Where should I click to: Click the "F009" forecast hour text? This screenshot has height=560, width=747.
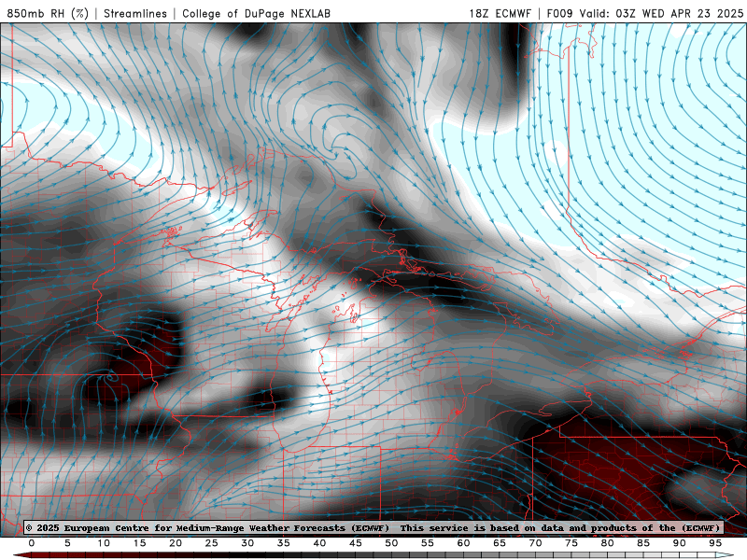coord(559,13)
